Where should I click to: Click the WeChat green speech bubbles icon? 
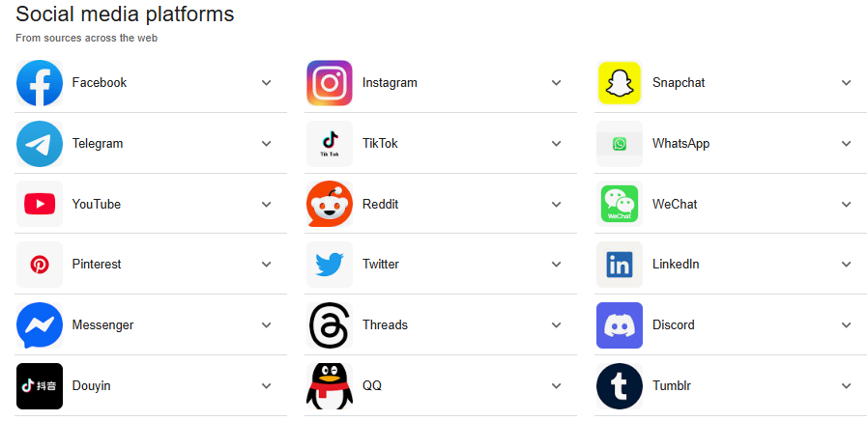(620, 204)
